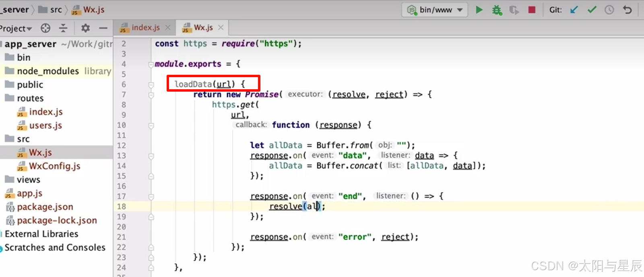Update project from Git arrow
The height and width of the screenshot is (277, 644).
coord(574,10)
